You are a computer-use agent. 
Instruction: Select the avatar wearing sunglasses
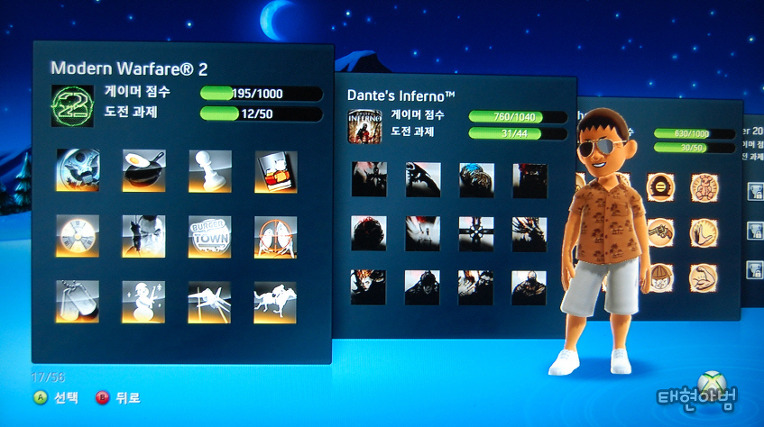click(x=603, y=241)
